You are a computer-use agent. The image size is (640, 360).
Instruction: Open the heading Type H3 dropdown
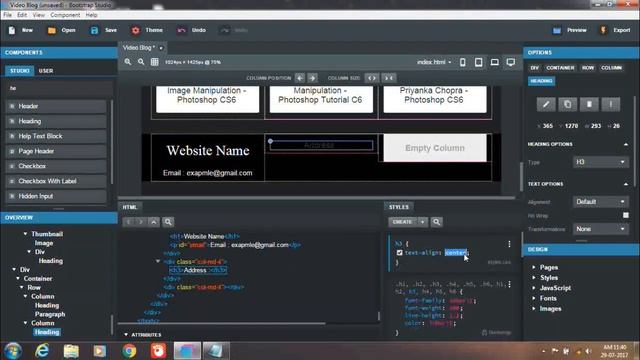coord(600,162)
